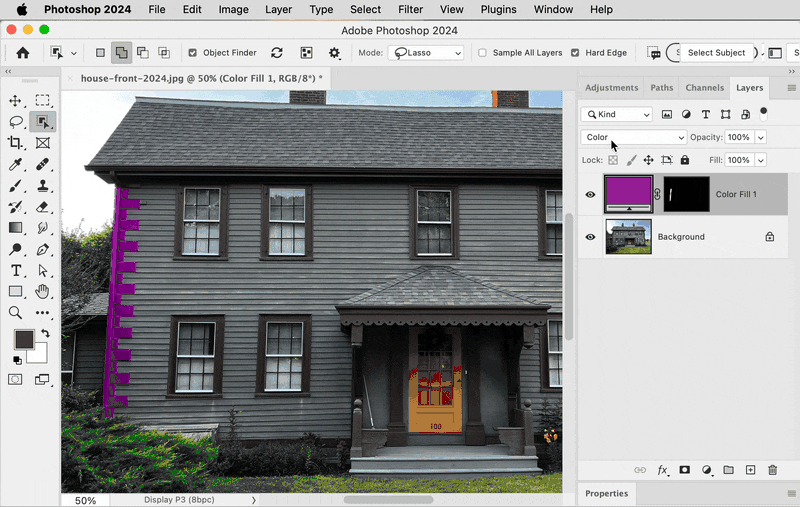Switch to the Channels tab
This screenshot has height=507, width=800.
pyautogui.click(x=705, y=88)
